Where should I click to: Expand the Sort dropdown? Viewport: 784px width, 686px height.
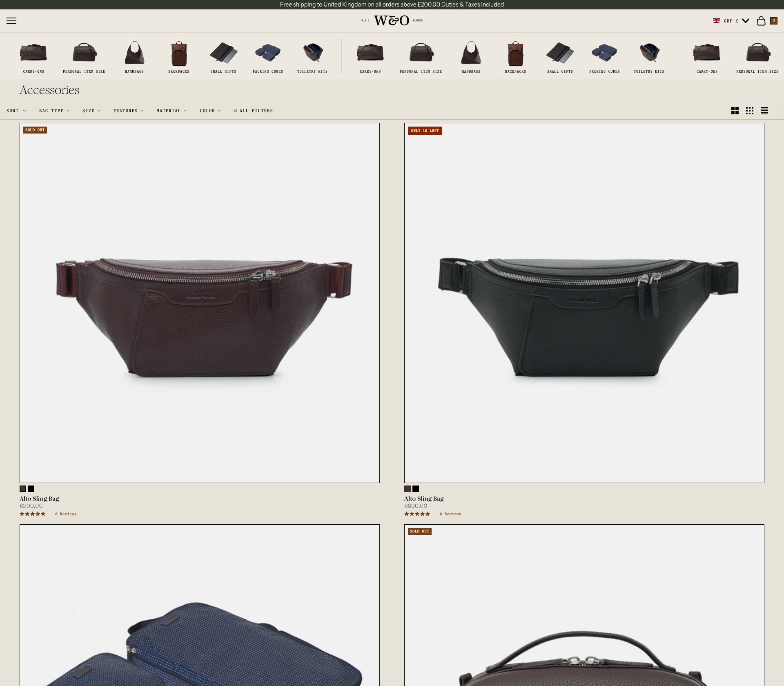click(x=16, y=111)
